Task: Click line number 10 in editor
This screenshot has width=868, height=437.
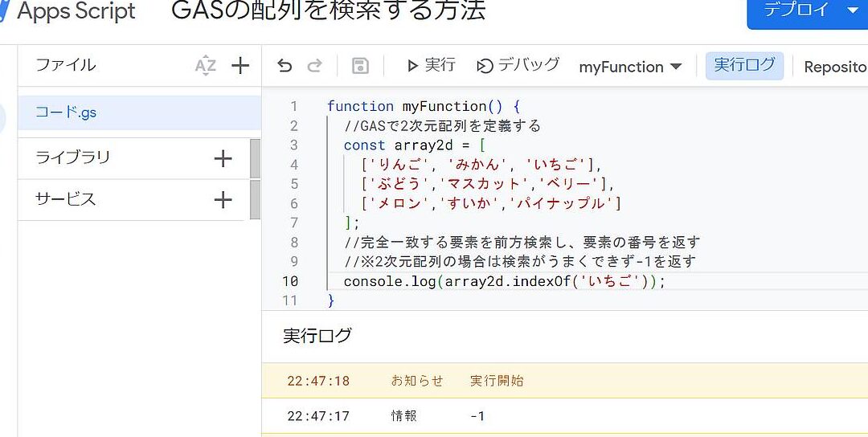Action: pyautogui.click(x=290, y=281)
